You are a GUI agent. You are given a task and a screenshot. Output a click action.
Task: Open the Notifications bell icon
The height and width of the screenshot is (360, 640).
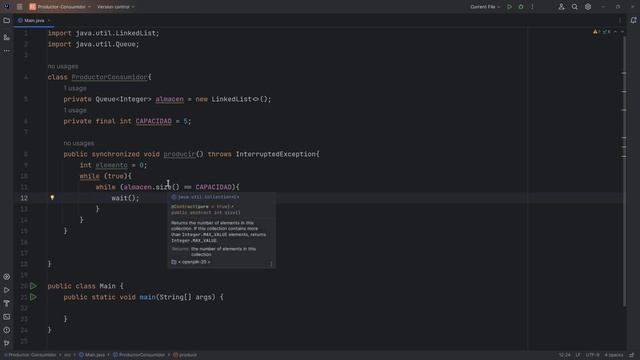point(633,20)
